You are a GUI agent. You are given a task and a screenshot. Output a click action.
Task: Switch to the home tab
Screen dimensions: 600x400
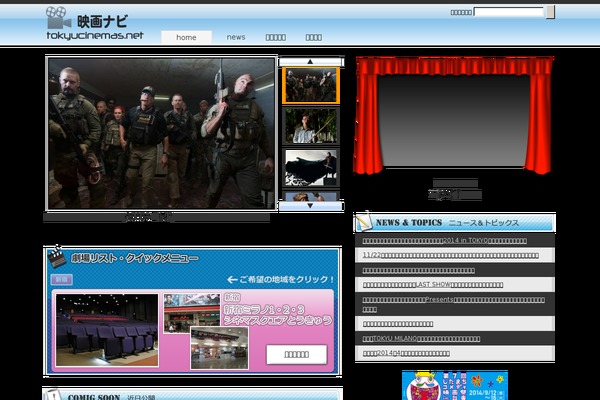point(186,37)
